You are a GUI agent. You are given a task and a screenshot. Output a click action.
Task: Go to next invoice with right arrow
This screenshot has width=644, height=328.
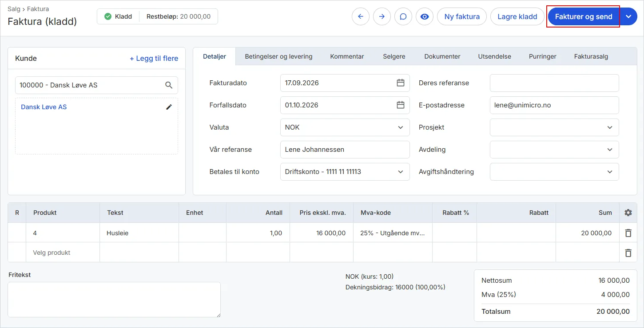pyautogui.click(x=382, y=16)
